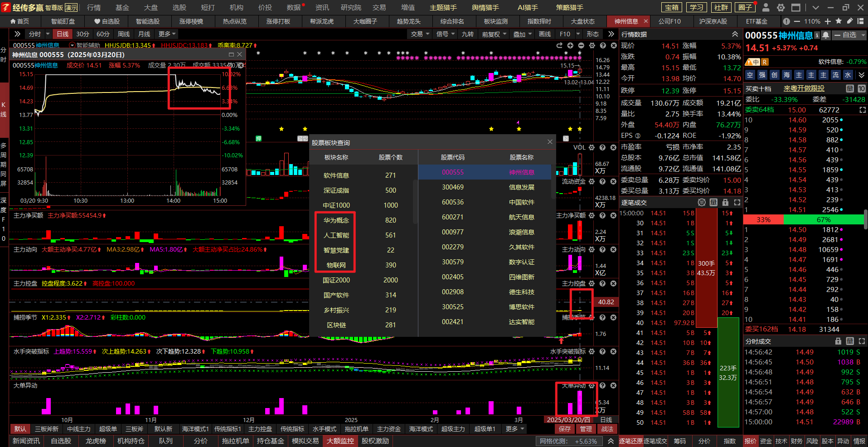Click the 10 levels icon in 买卖十档 header
The image size is (868, 447).
pos(862,88)
